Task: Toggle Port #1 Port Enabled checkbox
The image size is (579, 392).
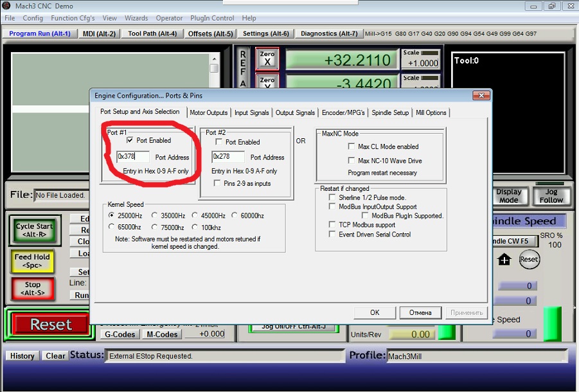Action: 130,140
